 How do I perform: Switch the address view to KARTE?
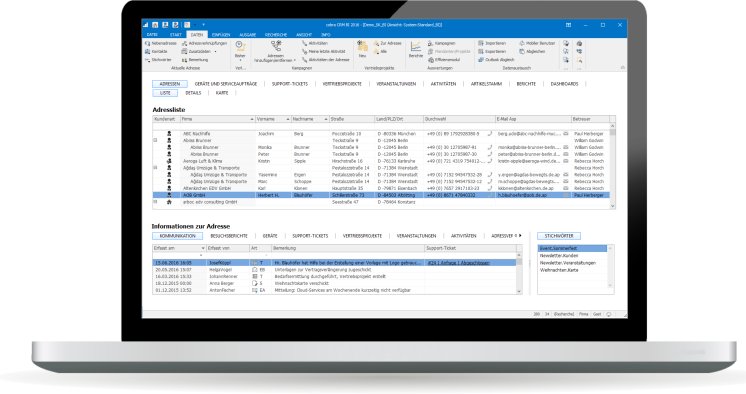coord(222,93)
